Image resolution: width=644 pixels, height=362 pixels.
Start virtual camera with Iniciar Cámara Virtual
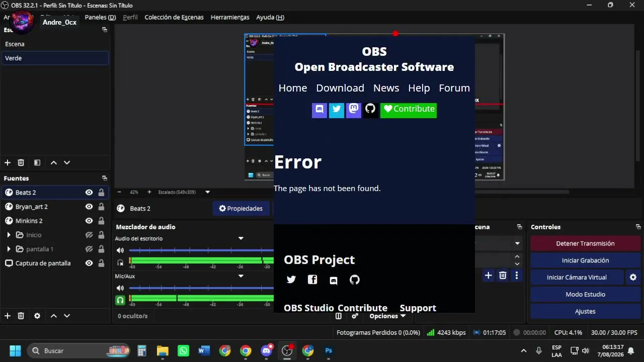pyautogui.click(x=577, y=277)
